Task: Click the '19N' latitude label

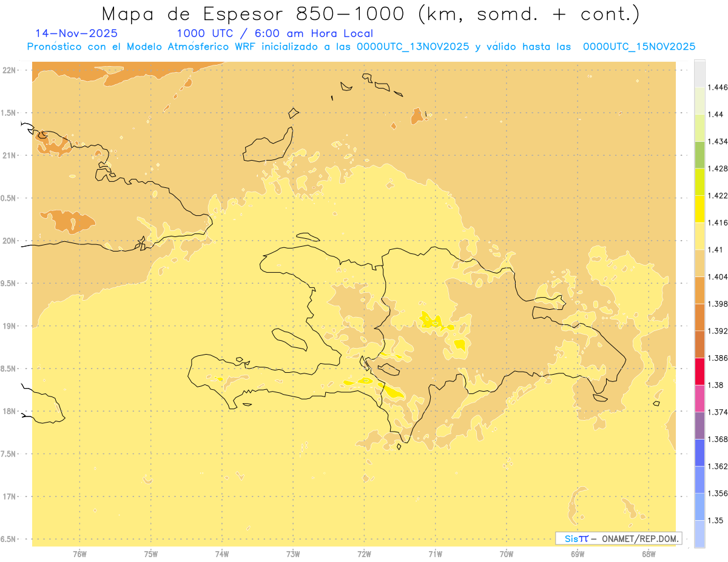Action: click(x=10, y=326)
